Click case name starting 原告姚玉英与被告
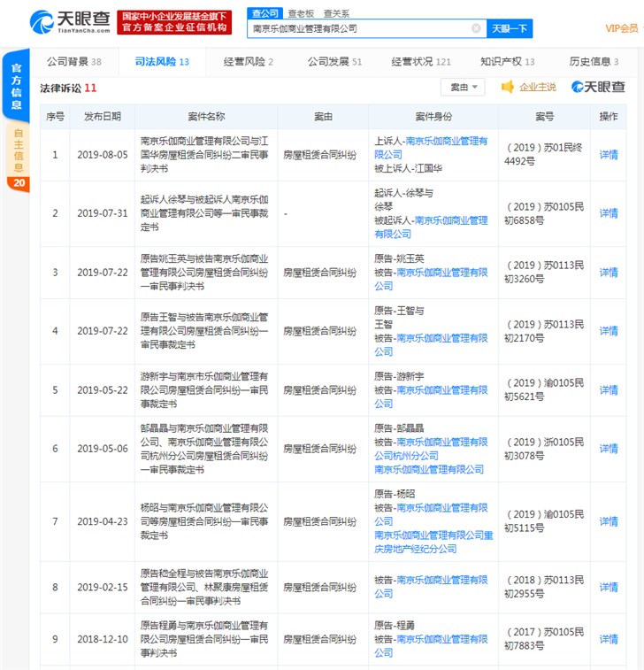 [x=204, y=273]
